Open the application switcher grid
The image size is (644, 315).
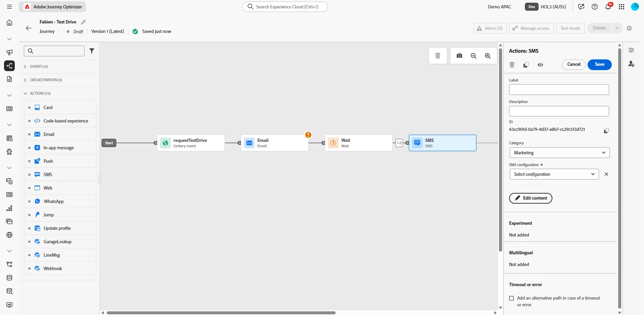622,7
